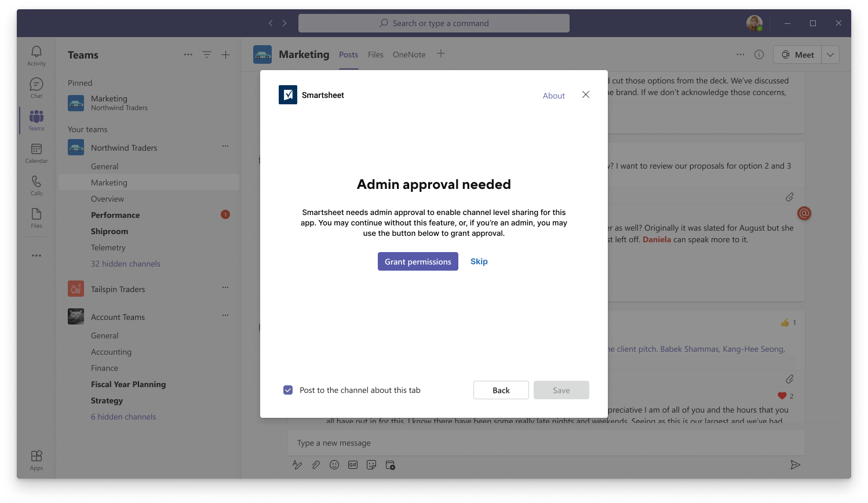Screen dimensions: 868x503
Task: Show the 32 hidden channels
Action: (x=126, y=264)
